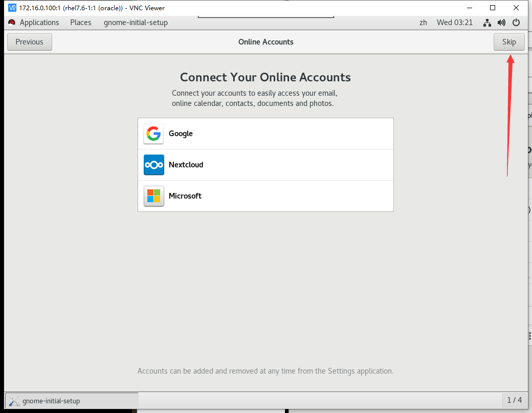This screenshot has width=532, height=413.
Task: Go back with the Previous button
Action: 30,42
